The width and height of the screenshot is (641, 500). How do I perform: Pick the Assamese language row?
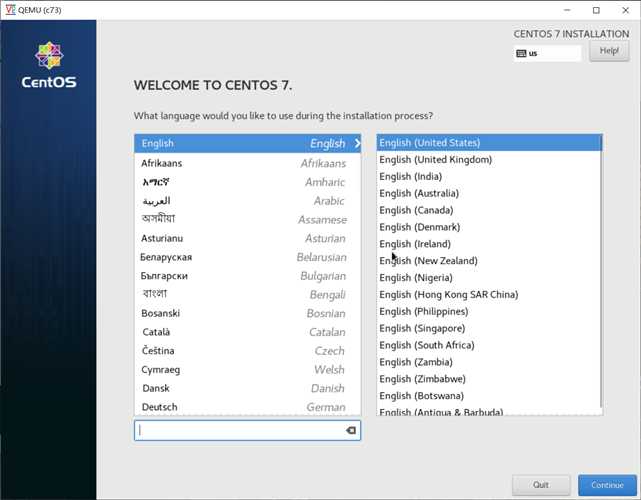pyautogui.click(x=247, y=220)
